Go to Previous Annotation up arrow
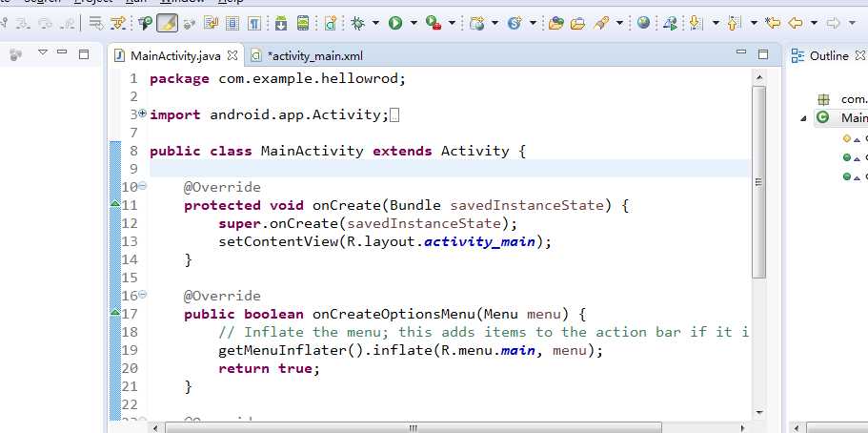The image size is (868, 433). (x=734, y=23)
